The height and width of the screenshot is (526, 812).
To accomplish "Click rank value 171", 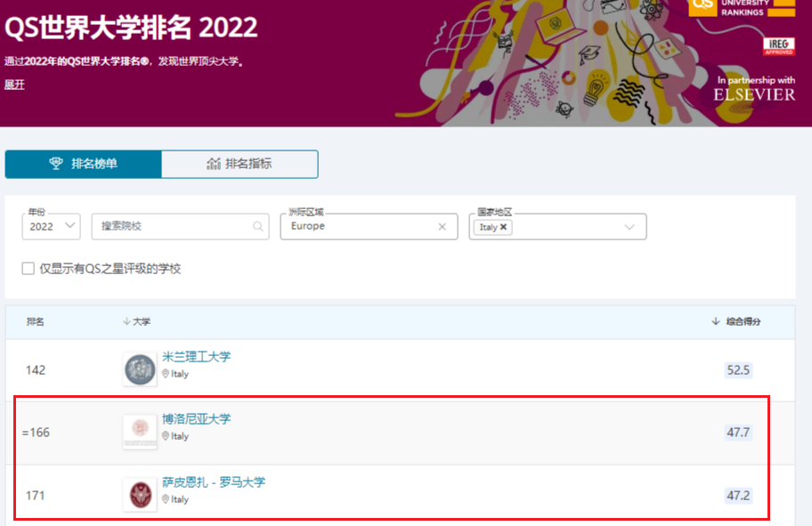I will coord(36,496).
